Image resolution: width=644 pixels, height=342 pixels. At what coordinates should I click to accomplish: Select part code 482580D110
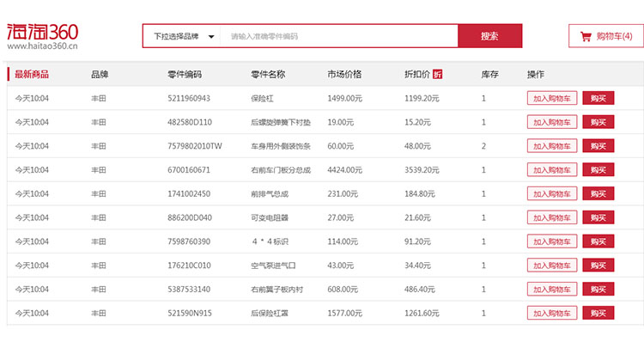190,122
